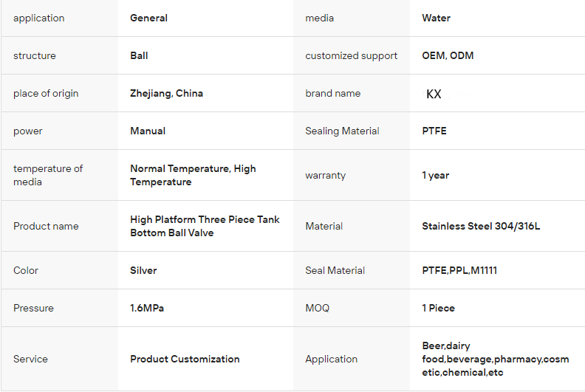Select the 'Water' media value

point(436,18)
